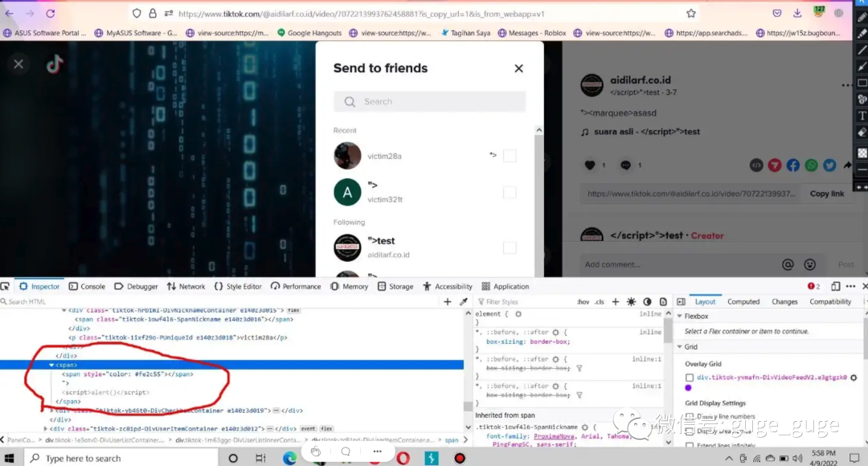Collapse the selected <span> node
This screenshot has width=868, height=466.
pos(51,365)
